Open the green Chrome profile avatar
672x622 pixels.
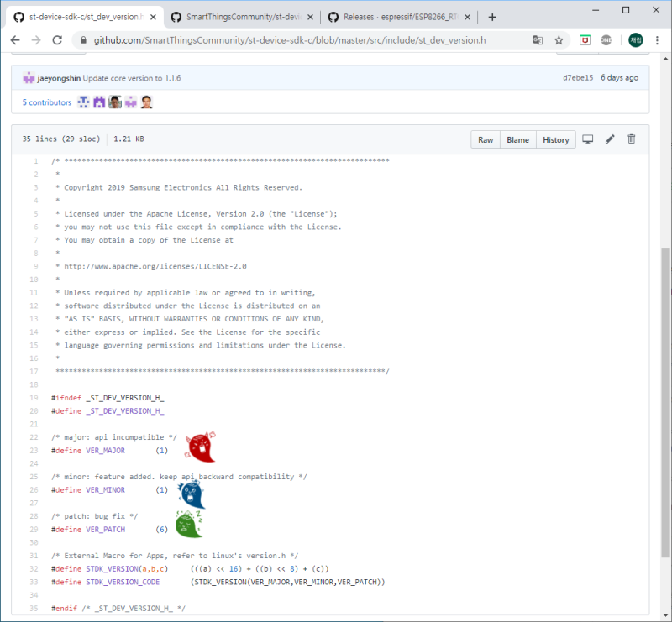pos(635,40)
